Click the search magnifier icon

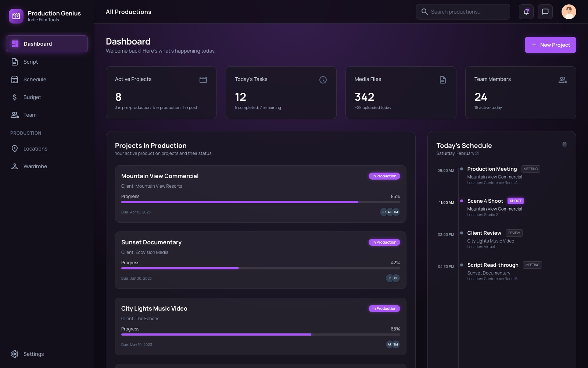pos(424,12)
